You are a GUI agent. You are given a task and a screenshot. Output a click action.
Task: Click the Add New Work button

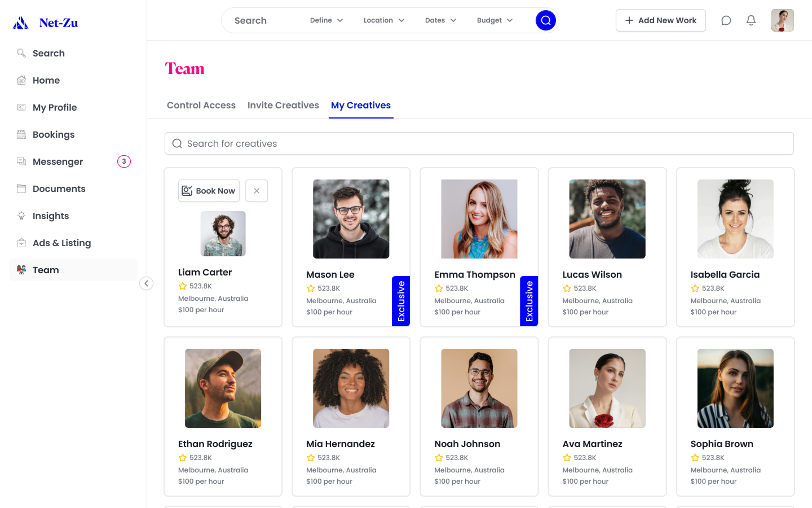pyautogui.click(x=660, y=20)
